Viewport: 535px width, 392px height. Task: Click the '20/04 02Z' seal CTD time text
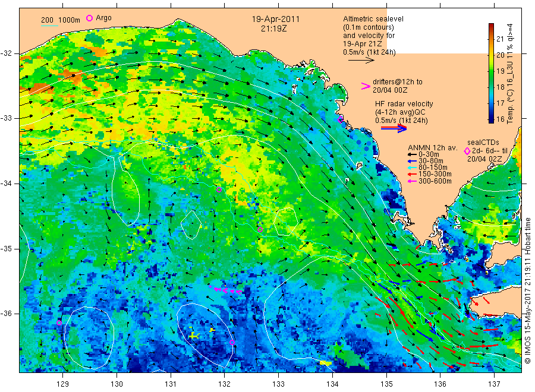point(484,159)
